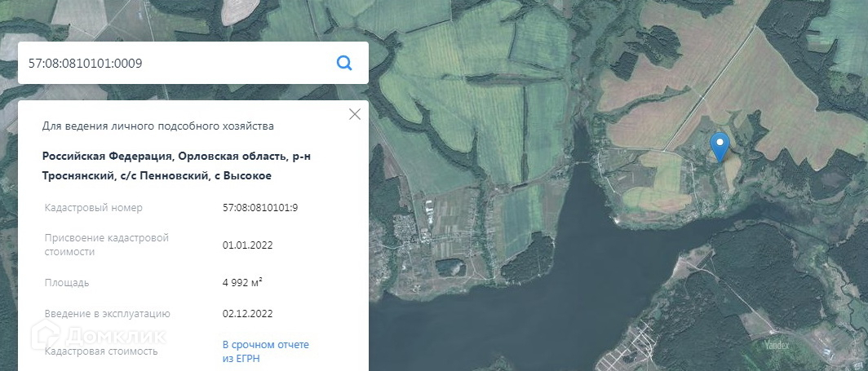Click the 'Кадастровый номер' label
Screen dimensions: 868x371
click(x=94, y=208)
